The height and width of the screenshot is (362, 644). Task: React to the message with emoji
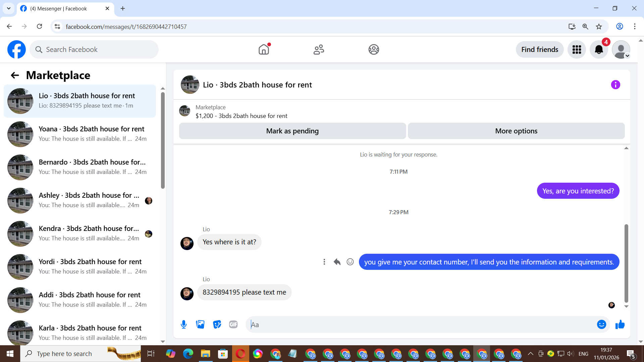click(x=350, y=262)
